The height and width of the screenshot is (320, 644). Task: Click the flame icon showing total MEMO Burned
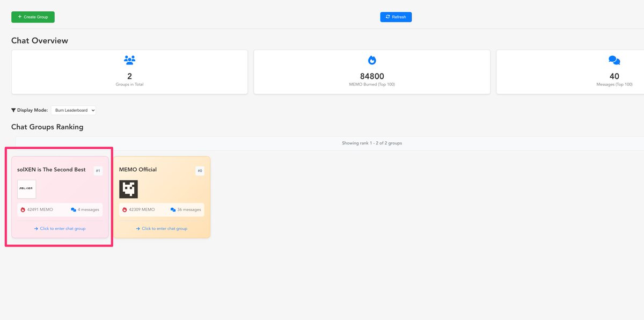coord(372,59)
